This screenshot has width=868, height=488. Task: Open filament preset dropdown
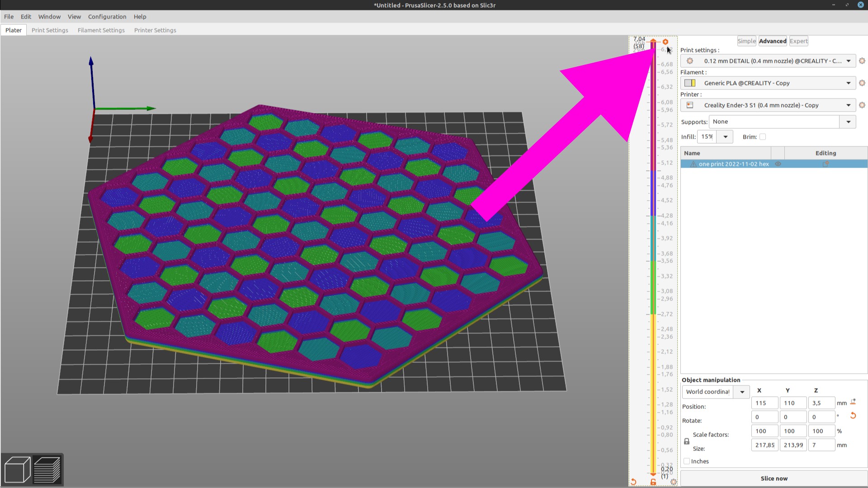pos(849,83)
